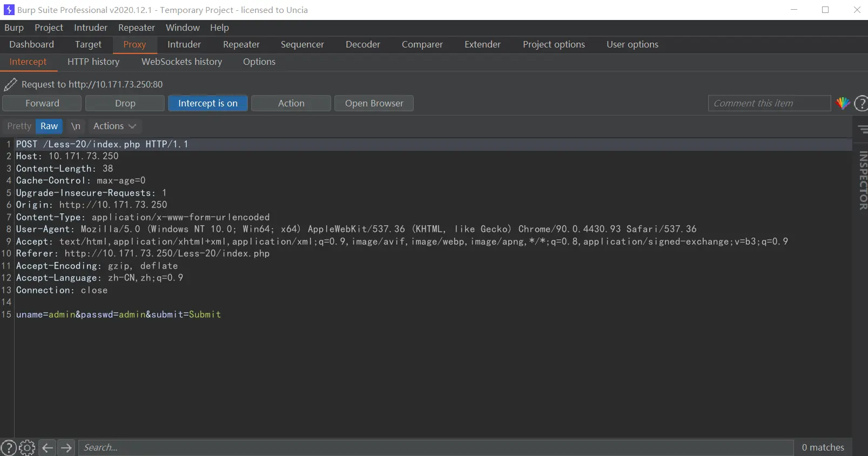Go to next search match arrow
The height and width of the screenshot is (456, 868).
coord(66,447)
